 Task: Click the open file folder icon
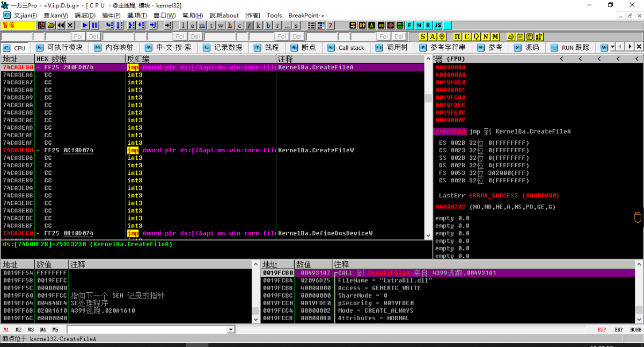tap(51, 25)
